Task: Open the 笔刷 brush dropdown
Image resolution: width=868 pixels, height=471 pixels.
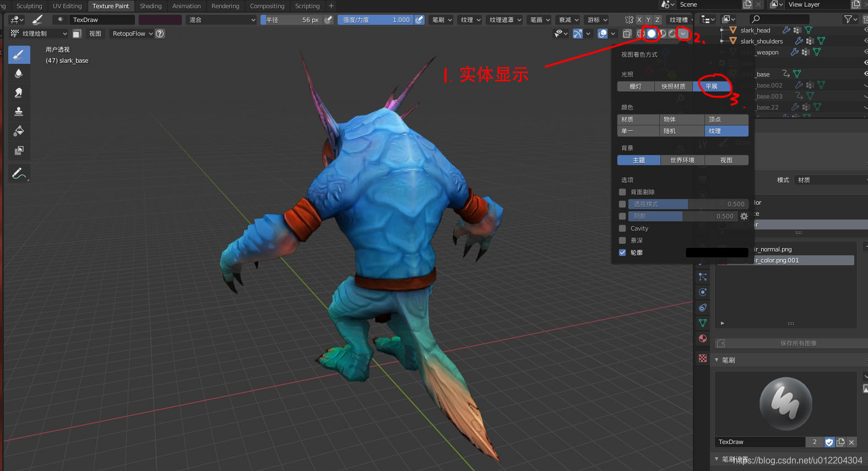Action: coord(442,20)
